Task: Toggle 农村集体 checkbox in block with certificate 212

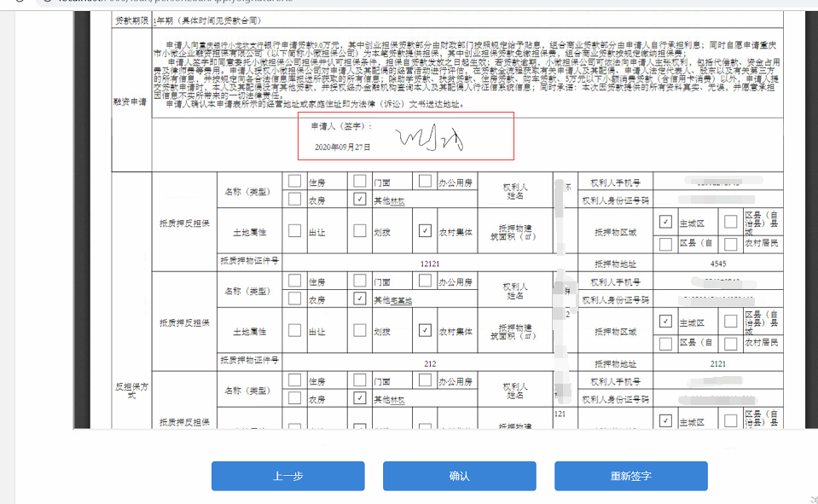Action: pyautogui.click(x=425, y=330)
